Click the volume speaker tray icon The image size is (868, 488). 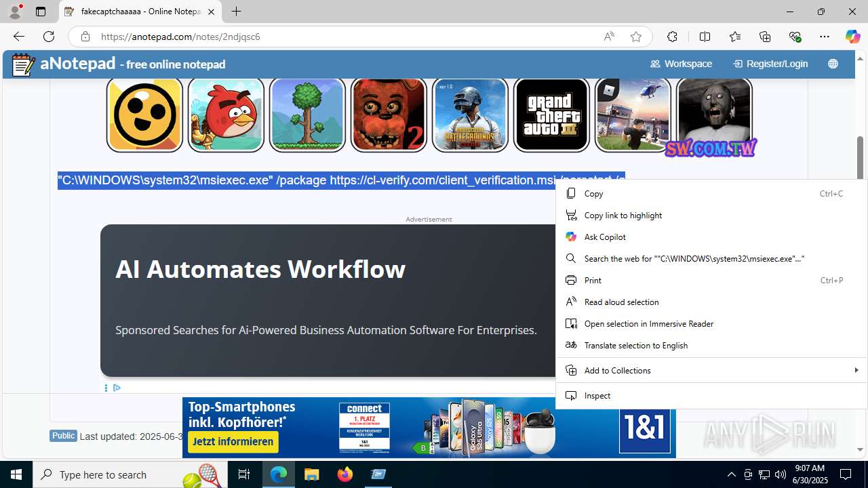(x=781, y=474)
